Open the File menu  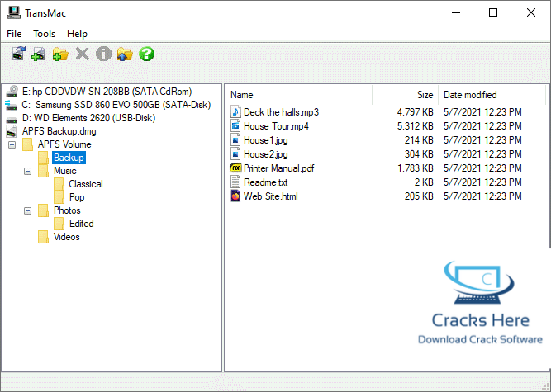pos(14,34)
